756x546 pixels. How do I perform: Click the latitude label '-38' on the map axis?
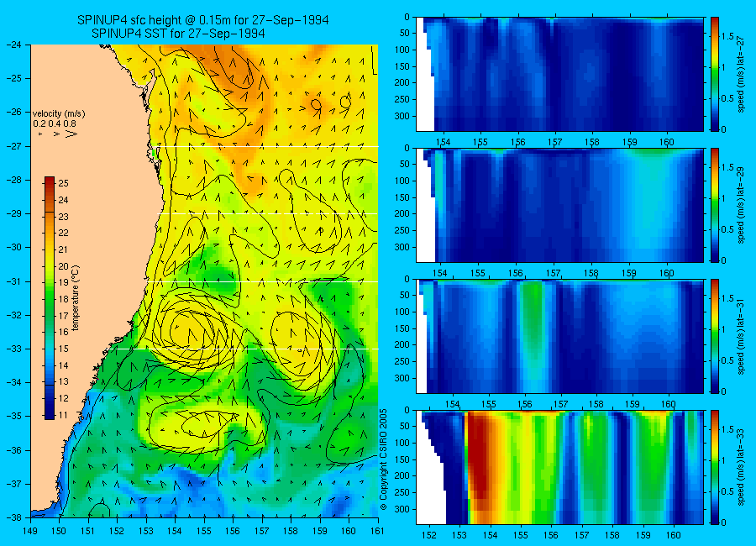click(x=14, y=517)
